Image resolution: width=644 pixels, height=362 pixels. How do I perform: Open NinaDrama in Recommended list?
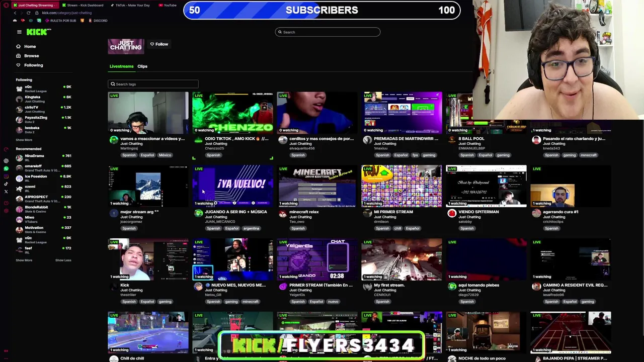tap(43, 157)
